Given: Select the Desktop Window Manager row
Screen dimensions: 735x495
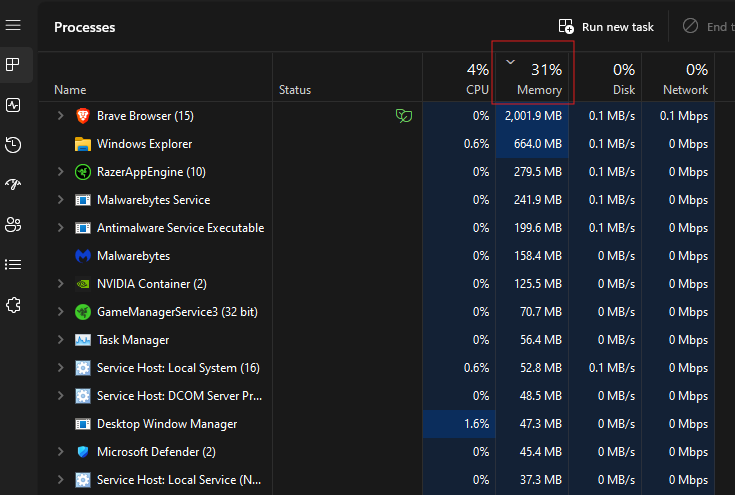Looking at the screenshot, I should (x=376, y=424).
